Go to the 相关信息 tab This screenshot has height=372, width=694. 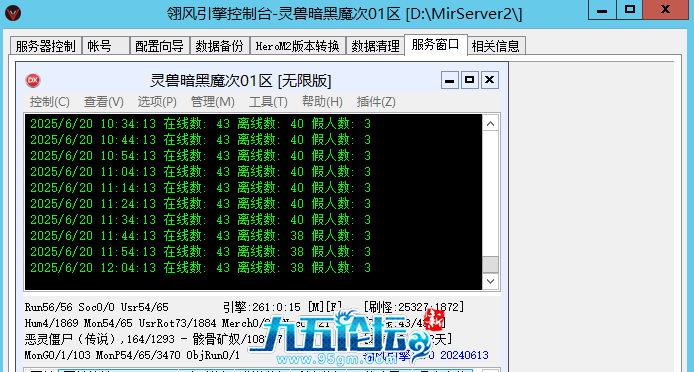(x=496, y=46)
